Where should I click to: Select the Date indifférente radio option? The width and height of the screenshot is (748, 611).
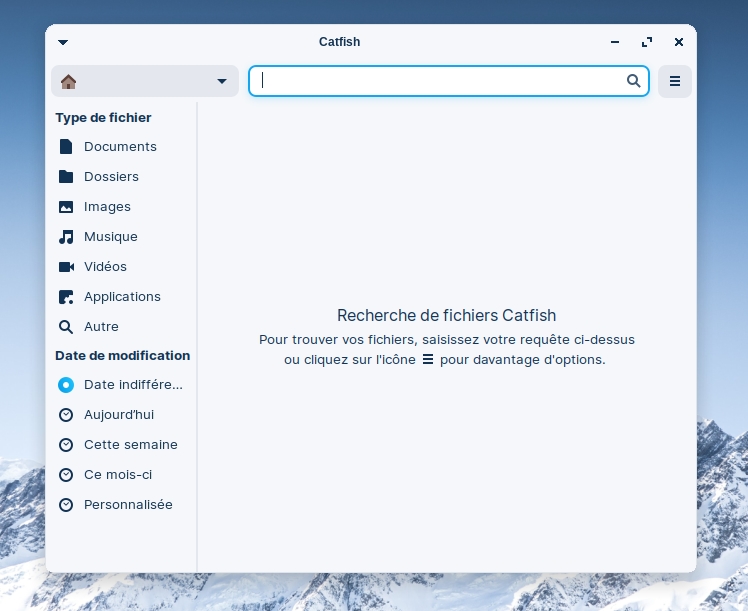click(x=66, y=385)
